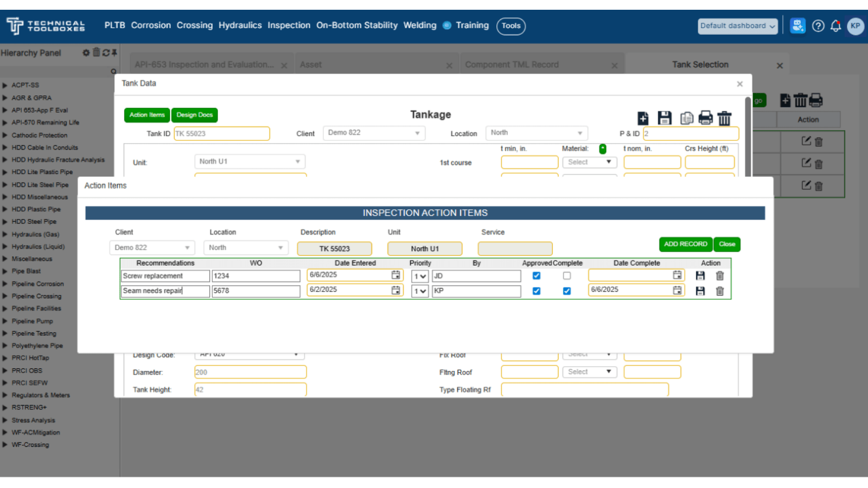Open Location dropdown in Action Items
Viewport: 868px width, 488px height.
click(246, 248)
